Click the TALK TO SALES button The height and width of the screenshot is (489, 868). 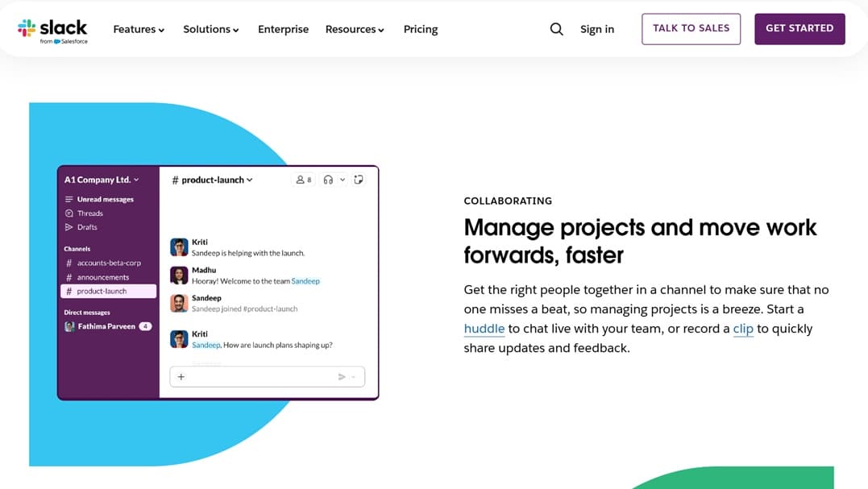pyautogui.click(x=691, y=28)
